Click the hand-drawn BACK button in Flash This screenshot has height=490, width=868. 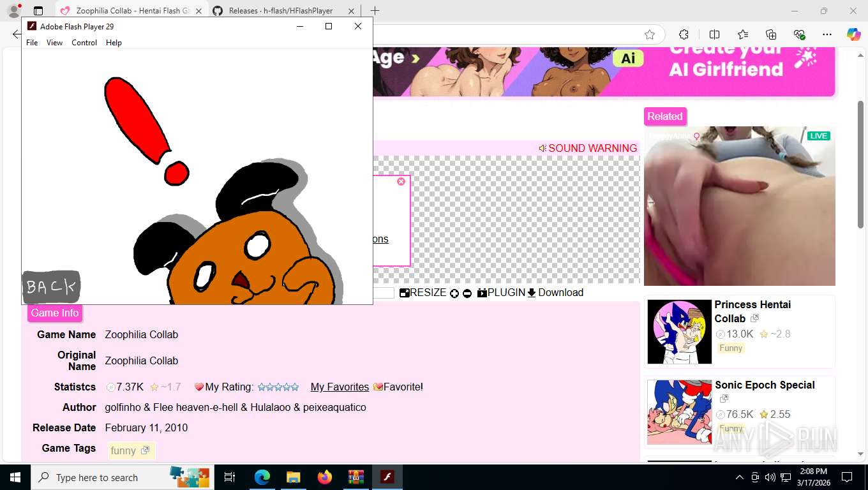(51, 287)
